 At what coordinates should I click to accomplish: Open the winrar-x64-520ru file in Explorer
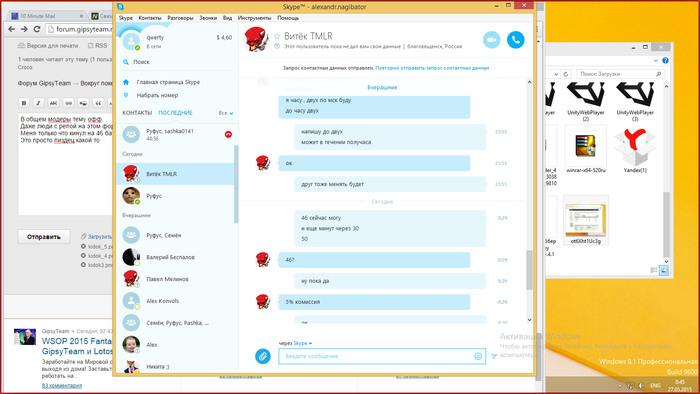[x=586, y=149]
